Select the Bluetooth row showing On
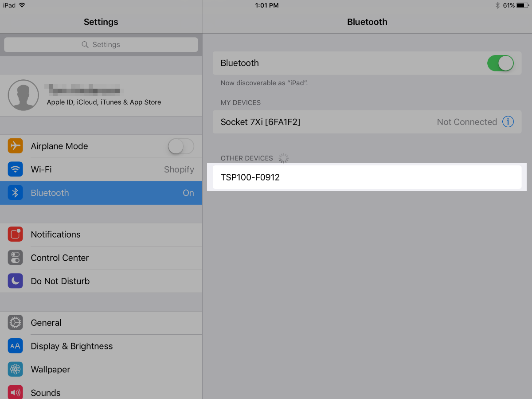Screen dimensions: 532x399 101,193
